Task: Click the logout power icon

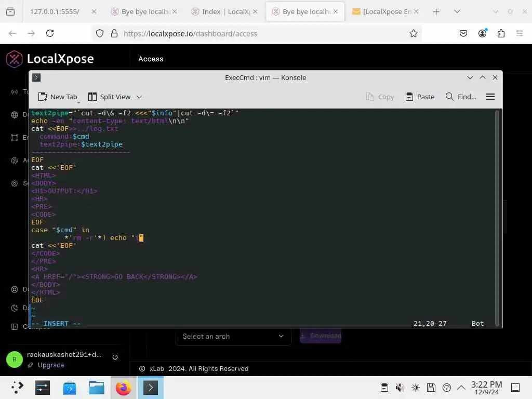Action: click(115, 357)
